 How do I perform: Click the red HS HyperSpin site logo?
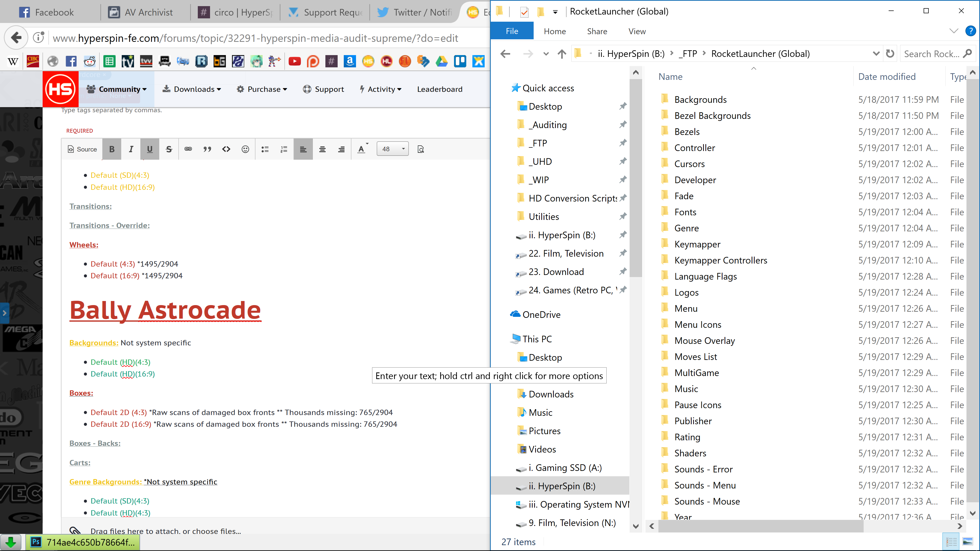click(x=60, y=89)
